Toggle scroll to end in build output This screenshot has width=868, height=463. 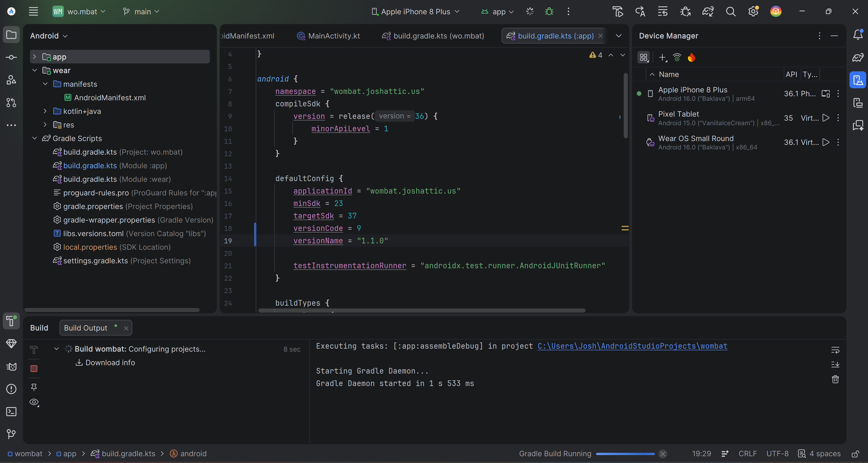[835, 365]
